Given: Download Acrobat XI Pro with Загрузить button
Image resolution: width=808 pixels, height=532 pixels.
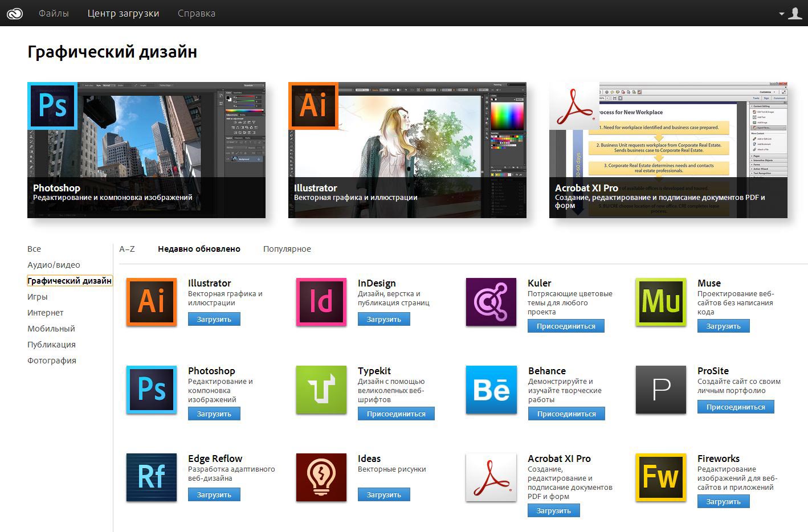Looking at the screenshot, I should 554,511.
